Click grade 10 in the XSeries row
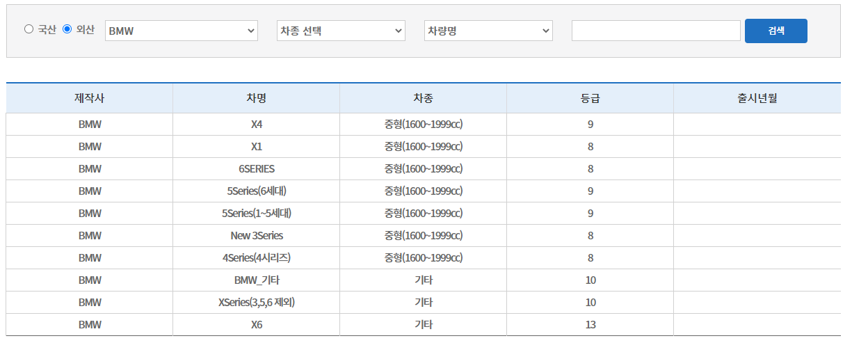 click(590, 303)
